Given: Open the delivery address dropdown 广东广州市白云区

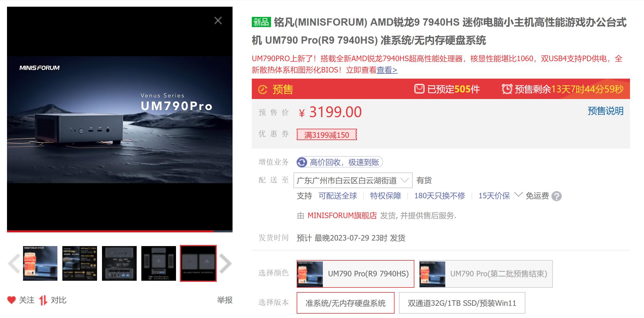Looking at the screenshot, I should click(353, 181).
